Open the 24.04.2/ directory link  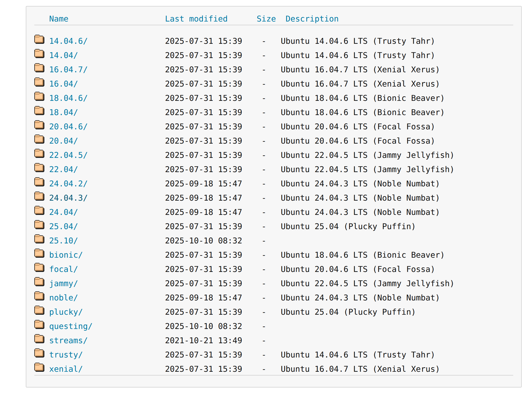(x=68, y=184)
